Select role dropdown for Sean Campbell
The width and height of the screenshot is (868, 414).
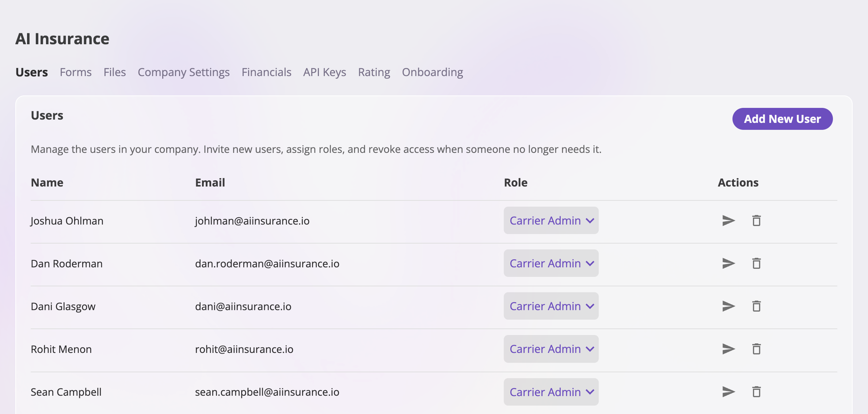[x=551, y=392]
